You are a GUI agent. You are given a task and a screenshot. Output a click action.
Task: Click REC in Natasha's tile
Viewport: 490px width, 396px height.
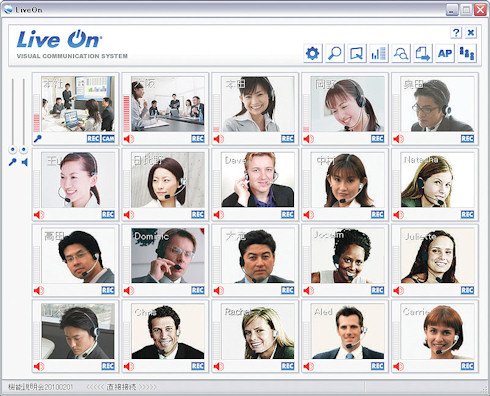click(467, 215)
